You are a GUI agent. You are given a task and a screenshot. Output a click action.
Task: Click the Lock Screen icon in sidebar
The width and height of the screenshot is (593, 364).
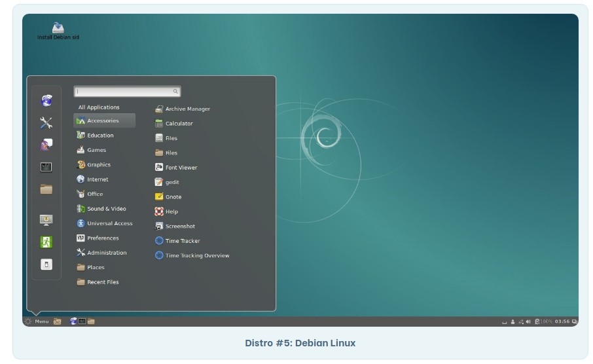coord(46,220)
